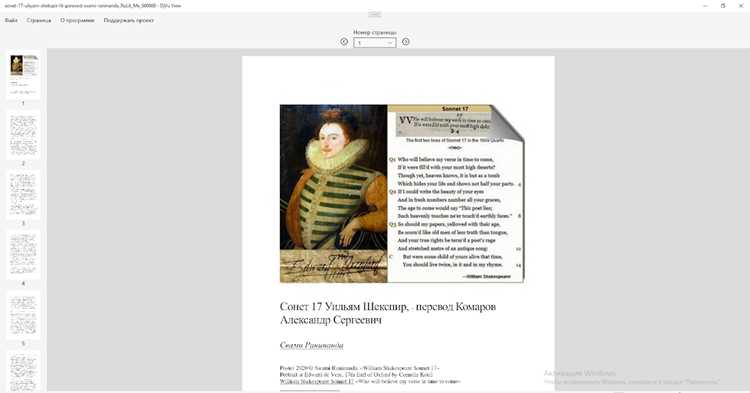Select page 3 thumbnail
Screen dimensions: 750x393
23,195
